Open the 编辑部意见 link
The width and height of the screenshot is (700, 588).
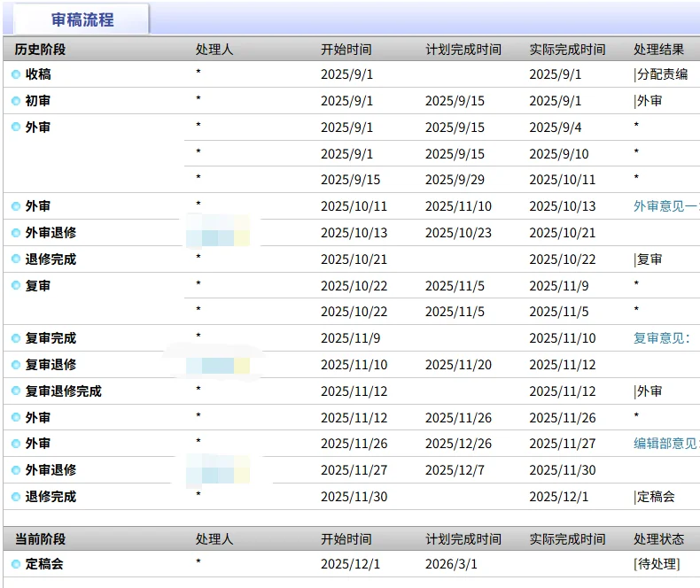[x=665, y=444]
